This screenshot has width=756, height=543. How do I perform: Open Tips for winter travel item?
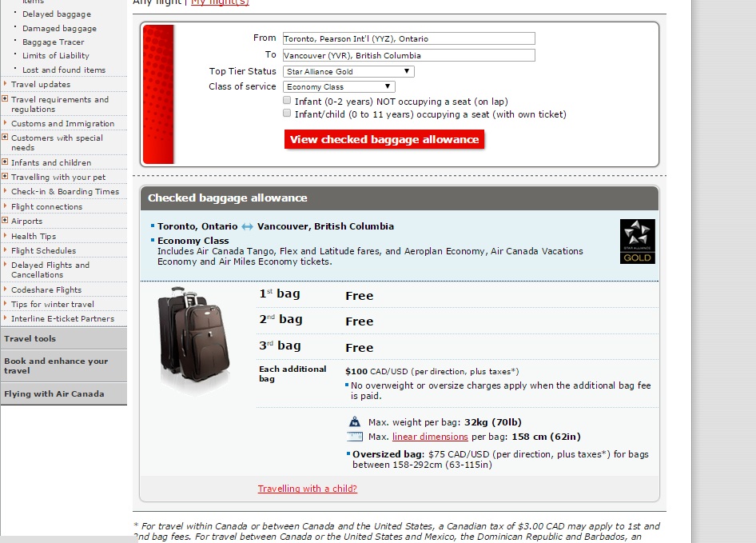[53, 304]
